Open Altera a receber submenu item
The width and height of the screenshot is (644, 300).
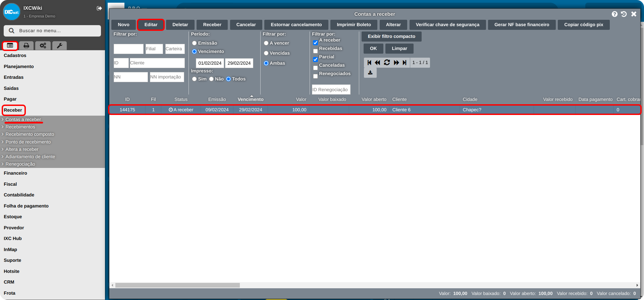(x=22, y=149)
